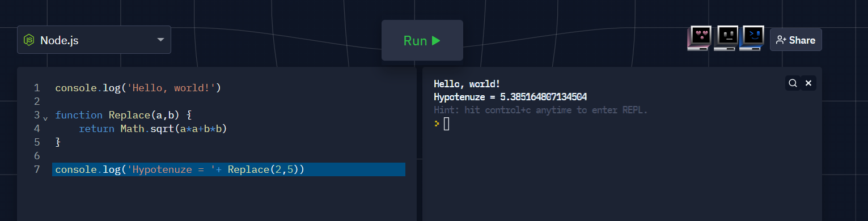The image size is (868, 221).
Task: Click the empty line 6 in the editor
Action: pos(228,156)
